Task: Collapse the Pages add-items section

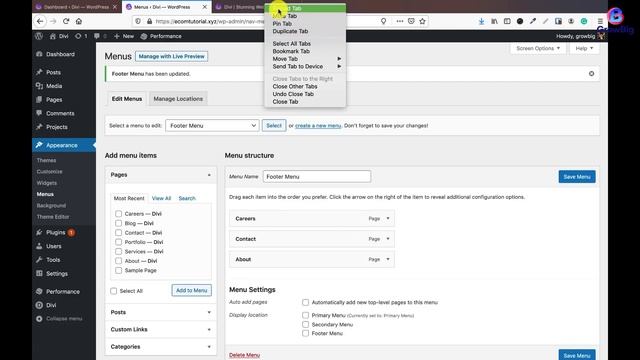Action: 209,175
